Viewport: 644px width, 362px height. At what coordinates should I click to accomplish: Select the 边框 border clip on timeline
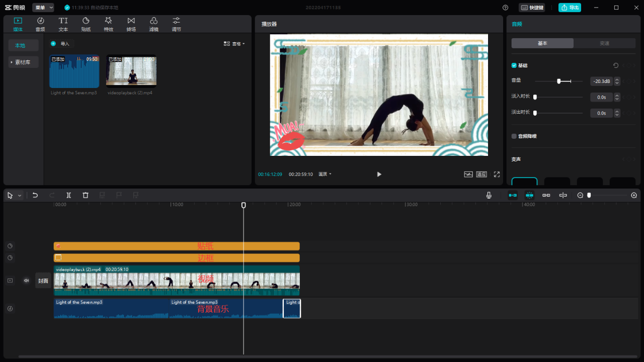coord(177,258)
